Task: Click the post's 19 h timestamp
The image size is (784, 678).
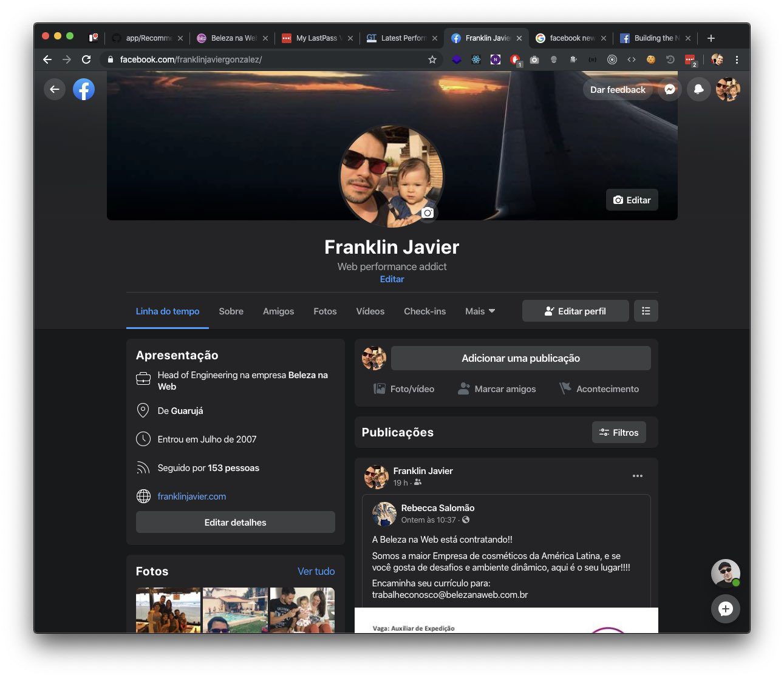Action: [x=400, y=483]
